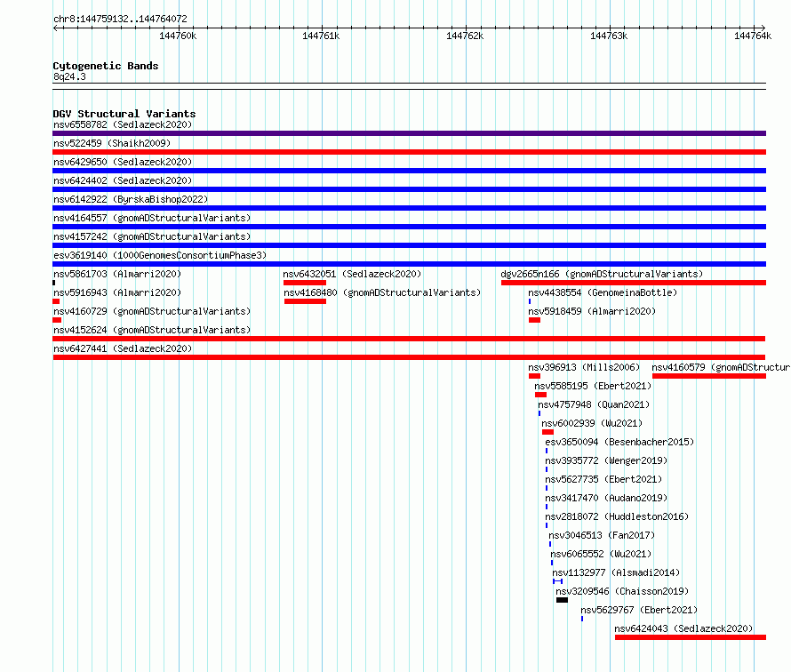The width and height of the screenshot is (791, 672).
Task: Open nsv6142922 (ByrskaBishop2022) variant
Action: click(x=131, y=199)
